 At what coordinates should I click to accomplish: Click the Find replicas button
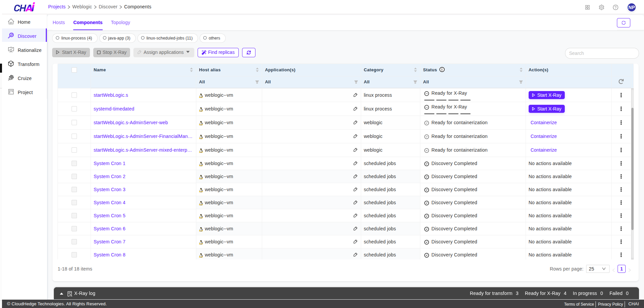tap(218, 53)
